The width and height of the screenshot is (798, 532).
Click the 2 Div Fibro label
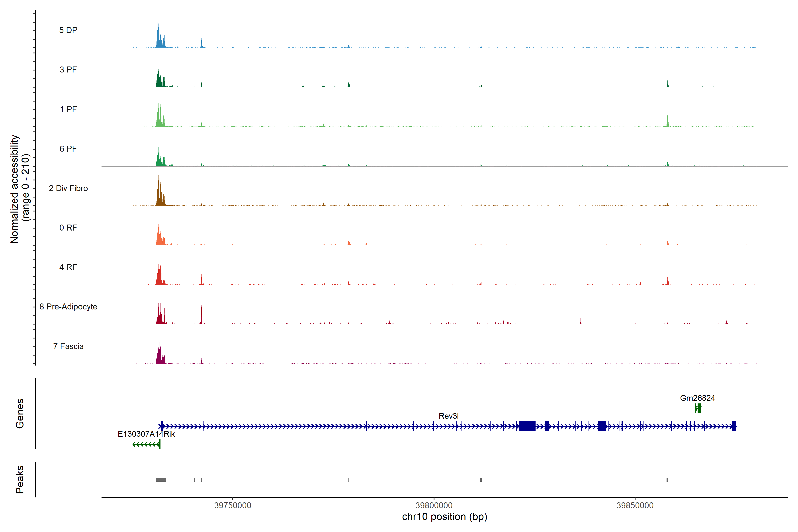pyautogui.click(x=68, y=188)
